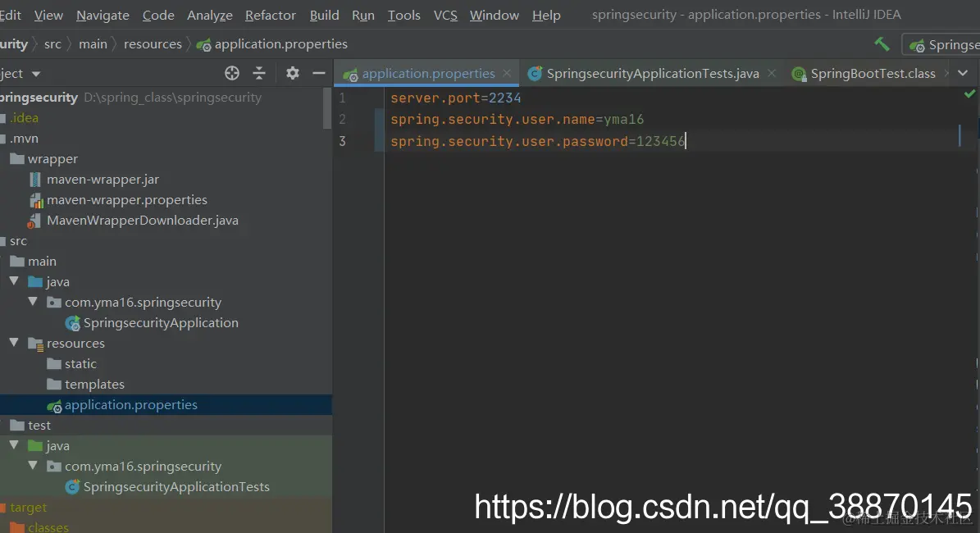Click the project panel vertical scrollbar
This screenshot has width=980, height=533.
327,108
